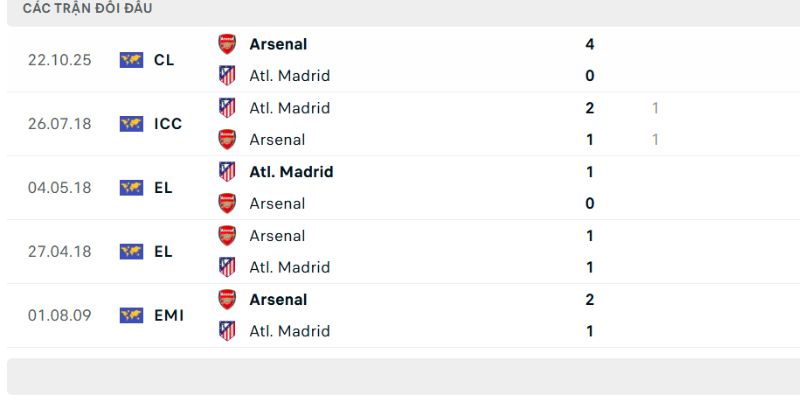Click the gray bar below matches
800x400 pixels.
point(400,377)
